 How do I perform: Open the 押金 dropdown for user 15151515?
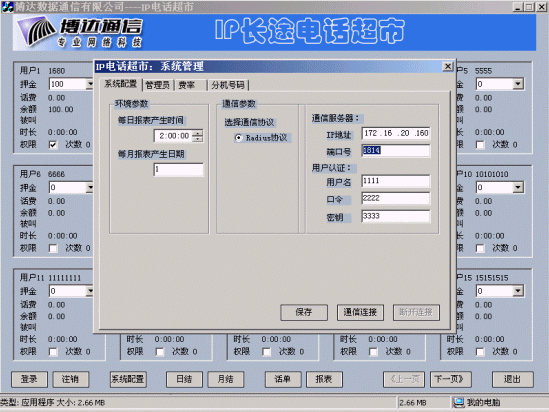[x=518, y=291]
